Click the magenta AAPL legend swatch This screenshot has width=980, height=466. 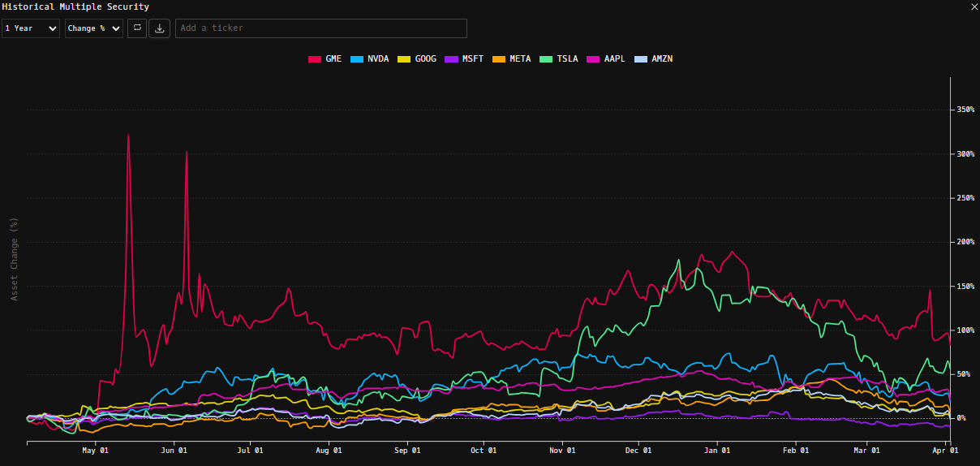point(593,59)
